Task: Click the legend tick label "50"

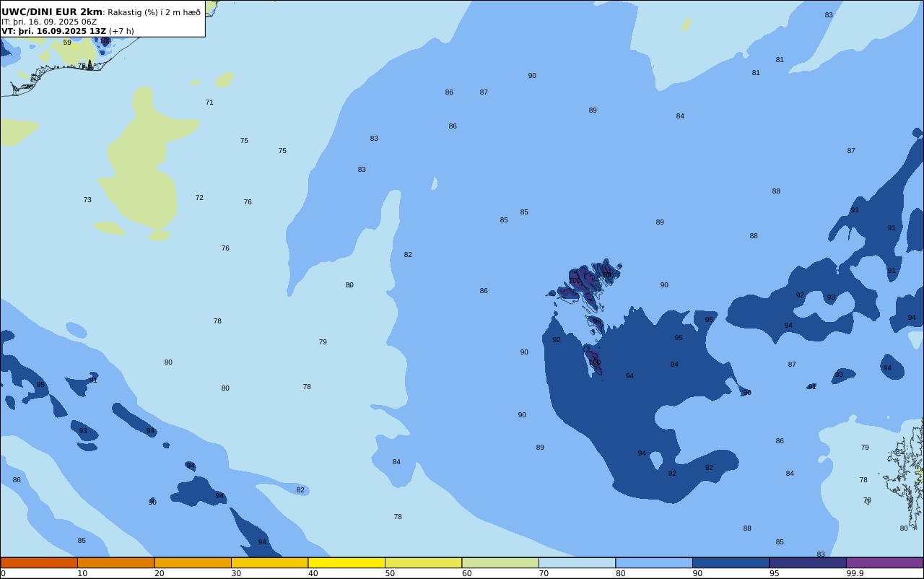Action: [390, 573]
